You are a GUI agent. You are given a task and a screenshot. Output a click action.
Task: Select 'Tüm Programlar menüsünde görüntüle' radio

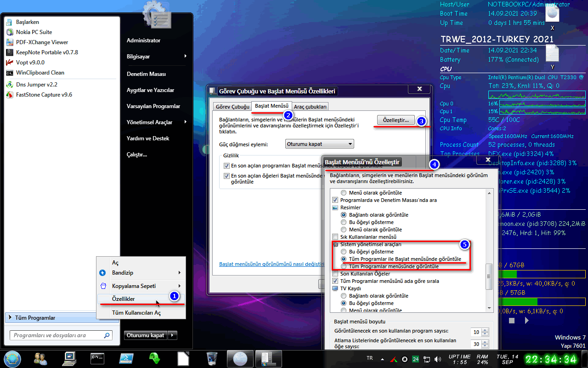point(344,266)
